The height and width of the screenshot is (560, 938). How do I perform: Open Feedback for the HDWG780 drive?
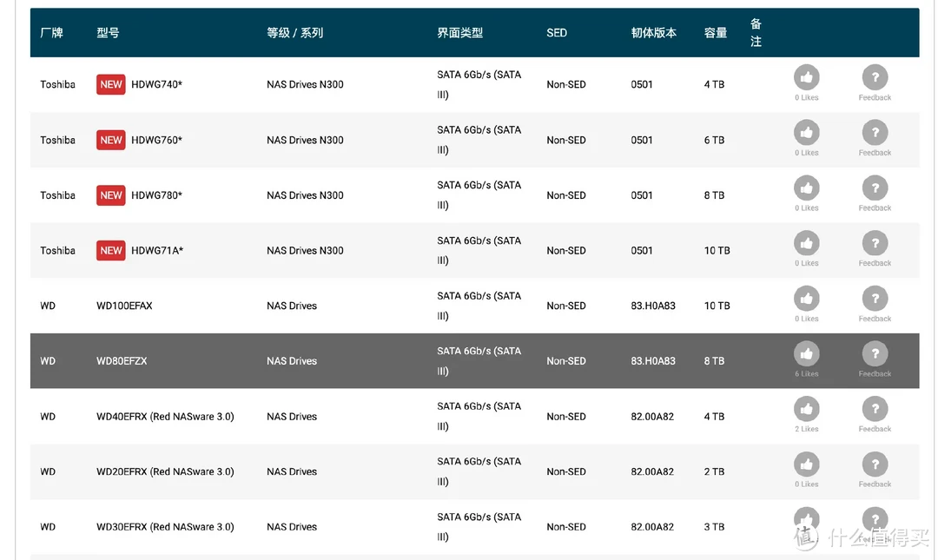[x=874, y=188]
